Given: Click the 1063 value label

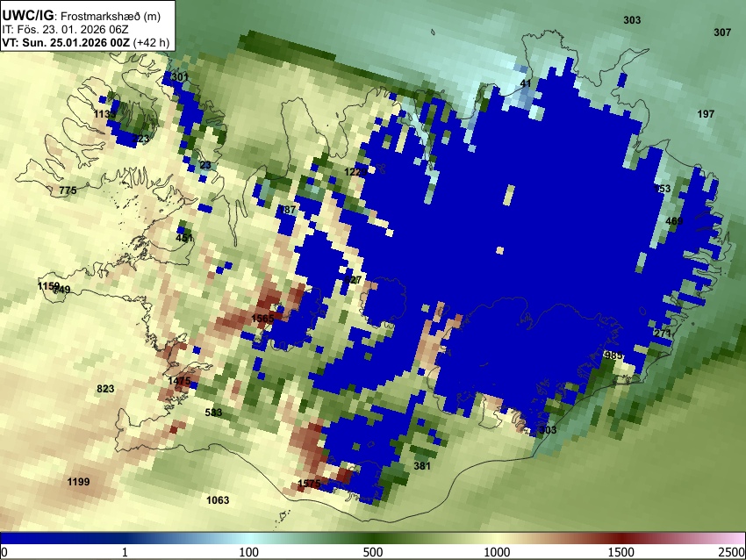Looking at the screenshot, I should 218,500.
